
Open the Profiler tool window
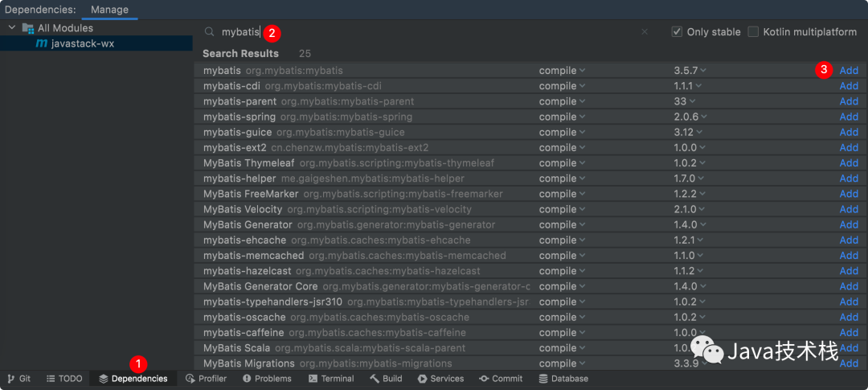coord(207,379)
